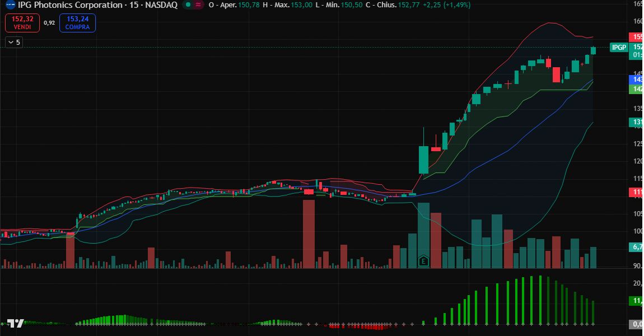Click the 160 level on price scale
The width and height of the screenshot is (644, 336).
637,21
